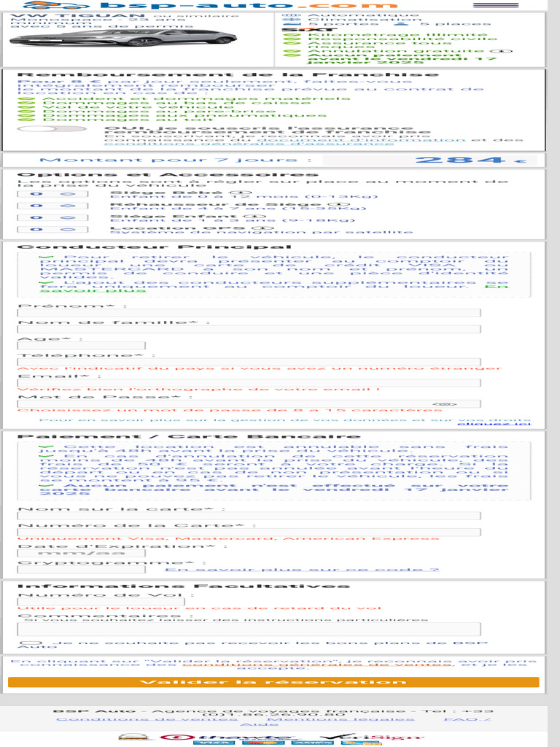Focus the Numéro de la Carte field
Image resolution: width=560 pixels, height=747 pixels.
point(249,532)
